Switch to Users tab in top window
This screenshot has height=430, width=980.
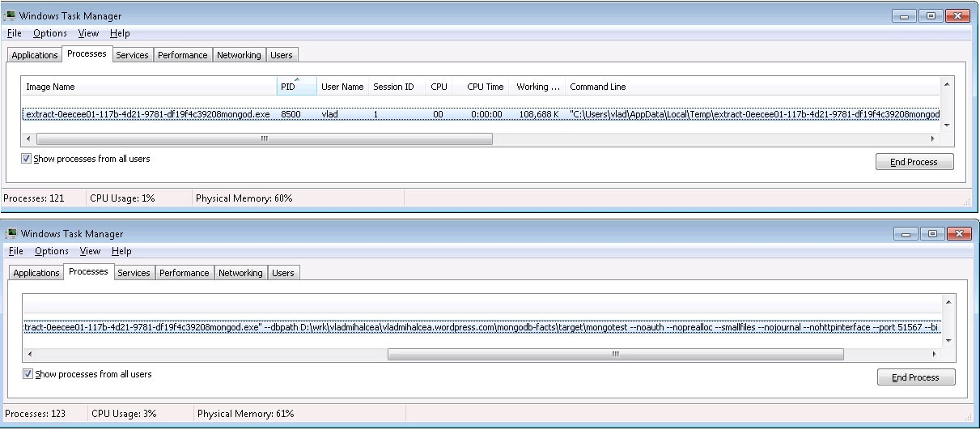(x=282, y=55)
